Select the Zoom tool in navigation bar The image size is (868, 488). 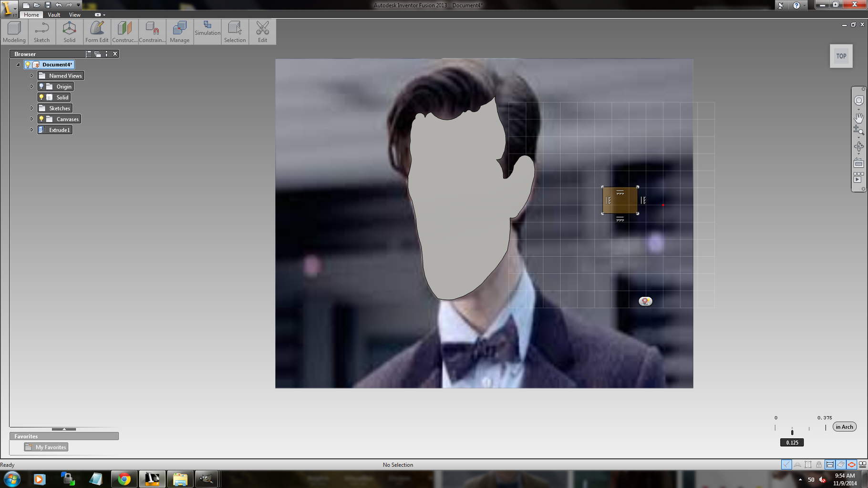[x=858, y=130]
